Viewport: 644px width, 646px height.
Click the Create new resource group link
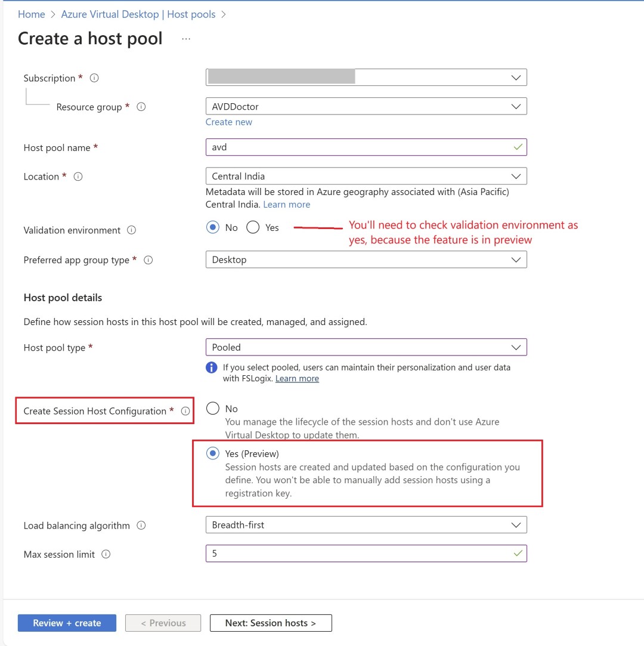coord(229,122)
